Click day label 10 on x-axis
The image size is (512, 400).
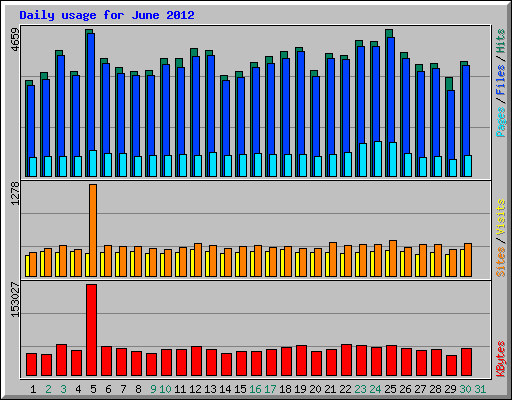165,389
